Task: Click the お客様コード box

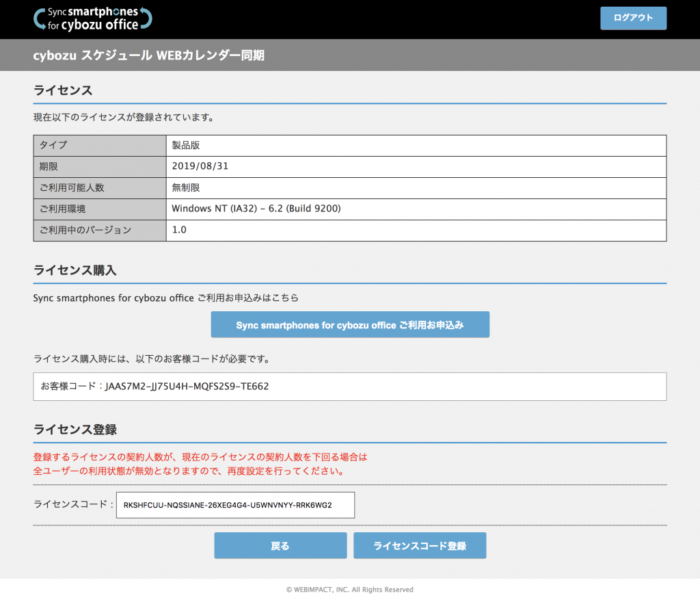Action: pos(349,387)
